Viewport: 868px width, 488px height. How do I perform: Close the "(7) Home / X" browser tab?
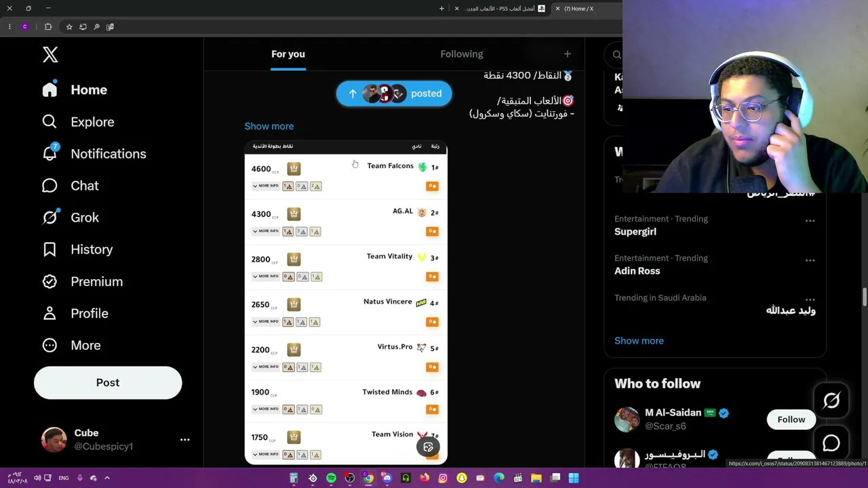coord(557,9)
